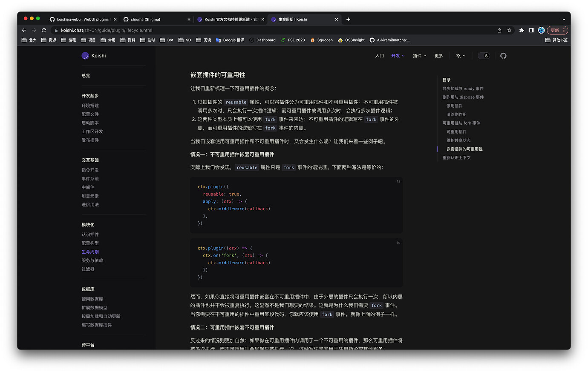Open the extensions puzzle-piece icon
The width and height of the screenshot is (588, 372).
[x=522, y=30]
